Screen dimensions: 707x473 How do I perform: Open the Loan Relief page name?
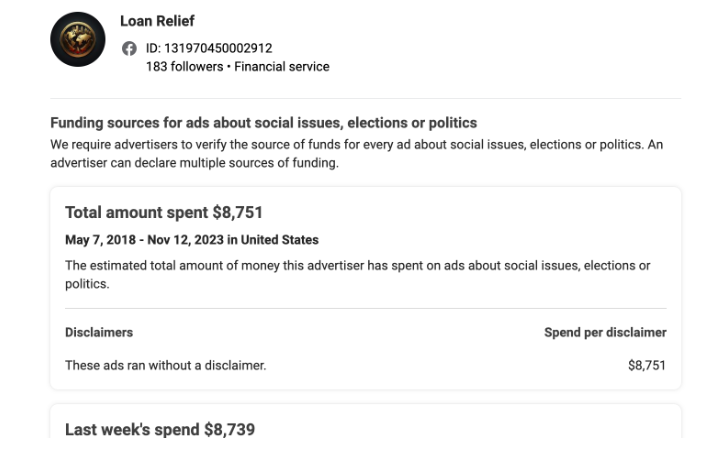[x=157, y=21]
